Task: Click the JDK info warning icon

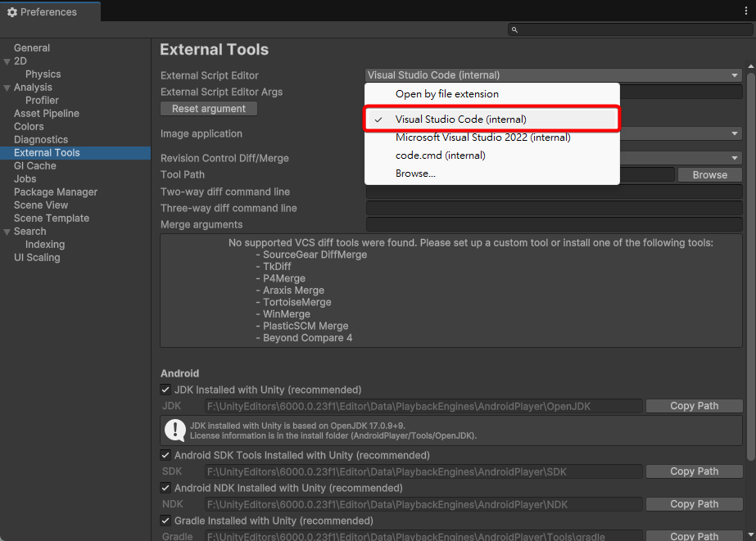Action: click(x=175, y=430)
